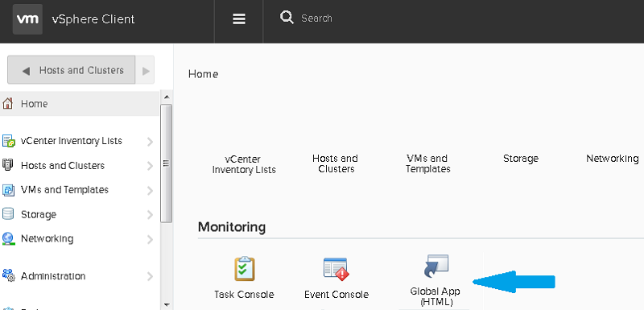Click the Task Console clipboard icon
Viewport: 644px width, 310px height.
click(245, 268)
